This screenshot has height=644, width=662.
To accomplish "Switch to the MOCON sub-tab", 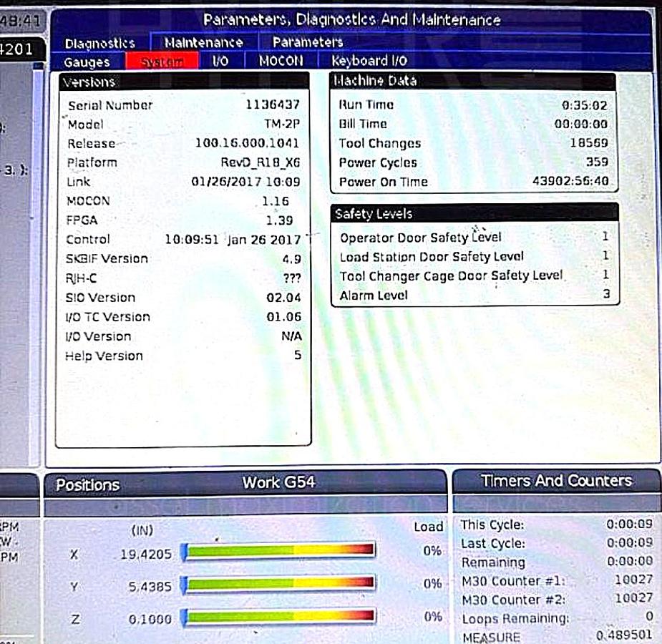I will (281, 62).
